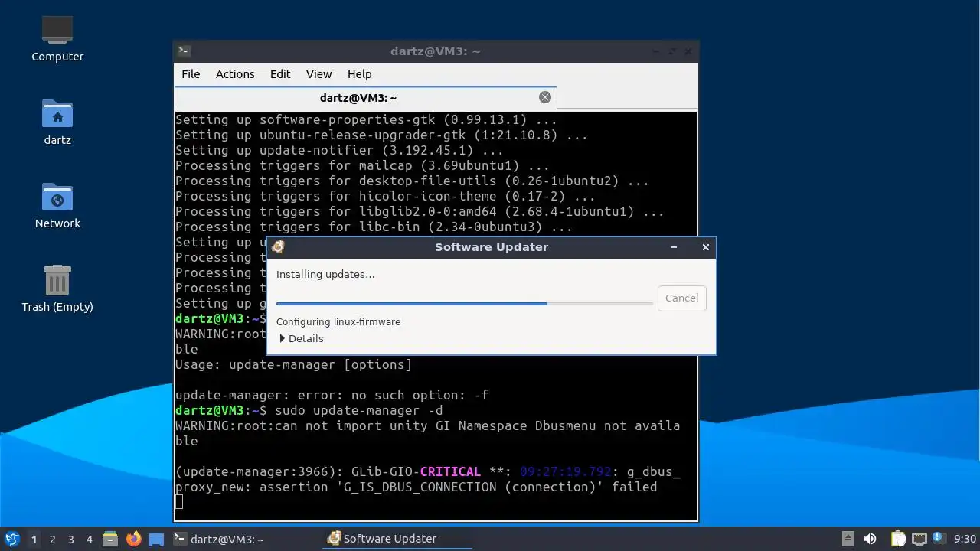Click the 'update-manager: error: no such option: -f' line
This screenshot has width=980, height=551.
click(332, 395)
